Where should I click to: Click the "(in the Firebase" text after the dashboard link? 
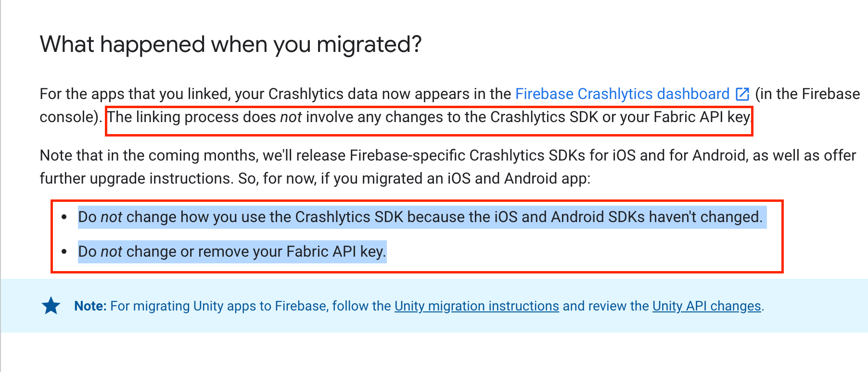[807, 94]
